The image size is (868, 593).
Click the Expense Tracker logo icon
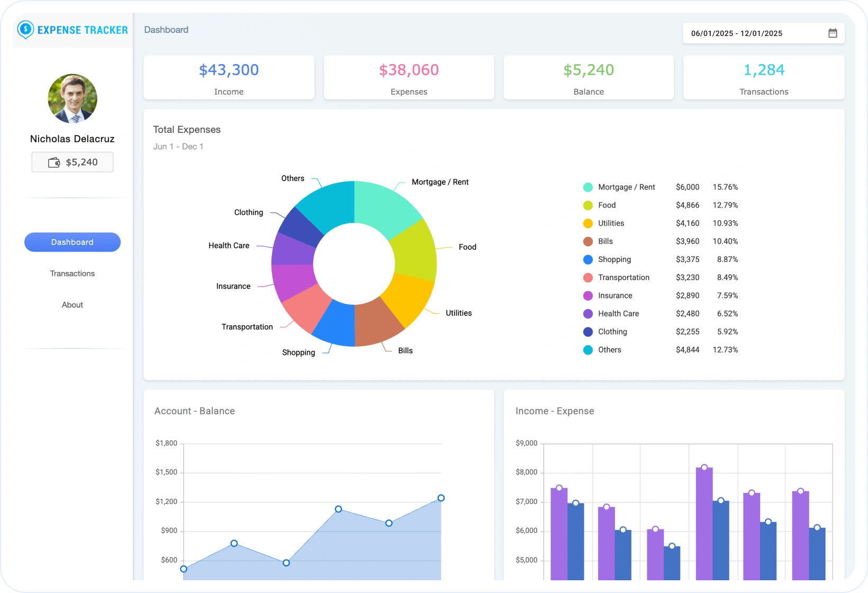pyautogui.click(x=25, y=30)
